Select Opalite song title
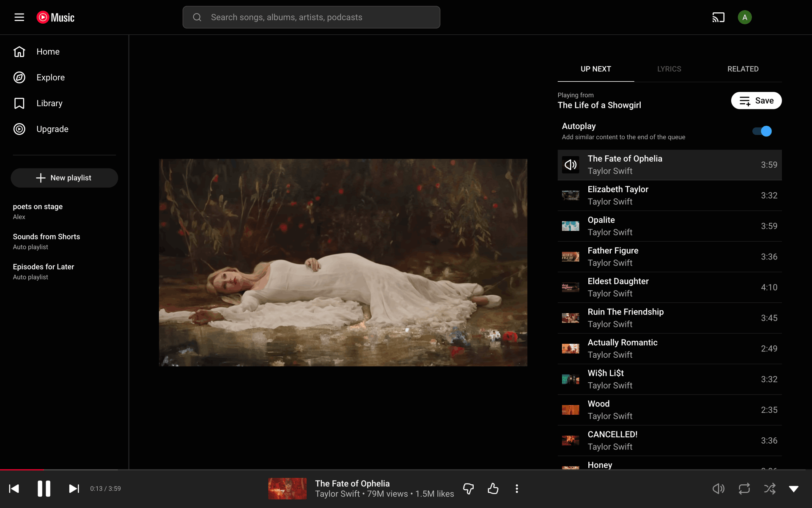 601,220
